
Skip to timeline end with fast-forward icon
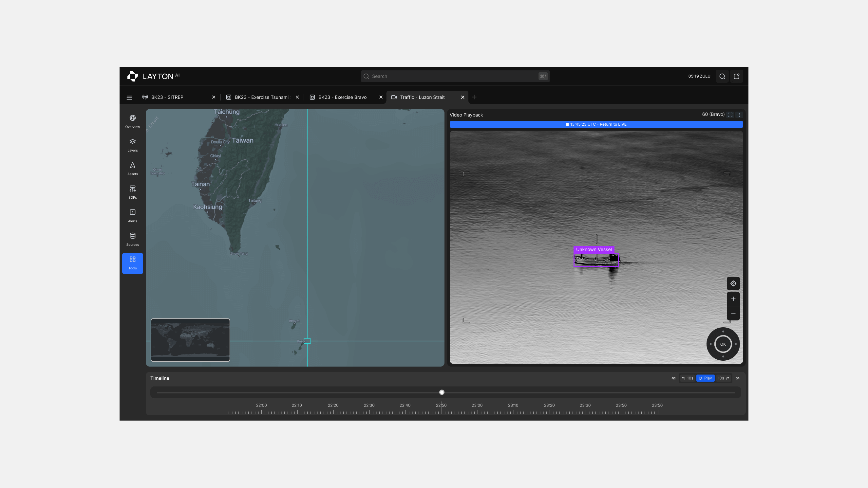(x=738, y=379)
